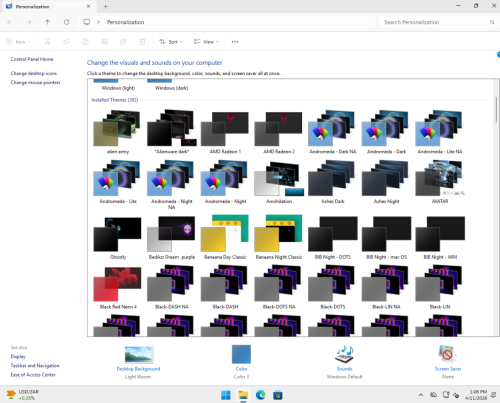Expand the View dropdown
The image size is (500, 403).
tap(206, 42)
